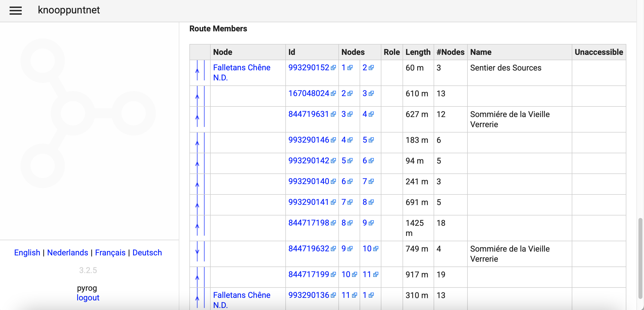Click upward arrow icon in 1425 m row
Screen dimensions: 644x310
click(x=197, y=226)
